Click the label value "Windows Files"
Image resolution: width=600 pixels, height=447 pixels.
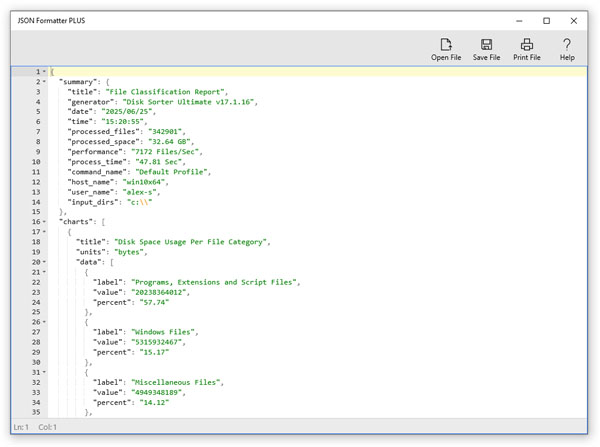point(163,332)
